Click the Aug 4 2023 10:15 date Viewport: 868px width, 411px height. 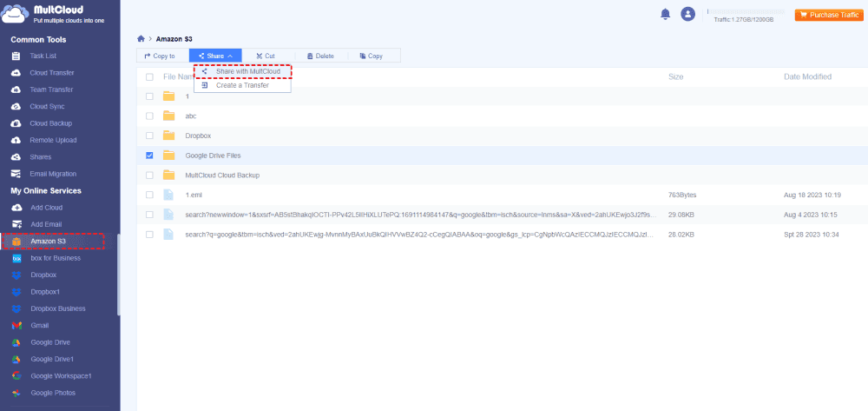(x=811, y=215)
